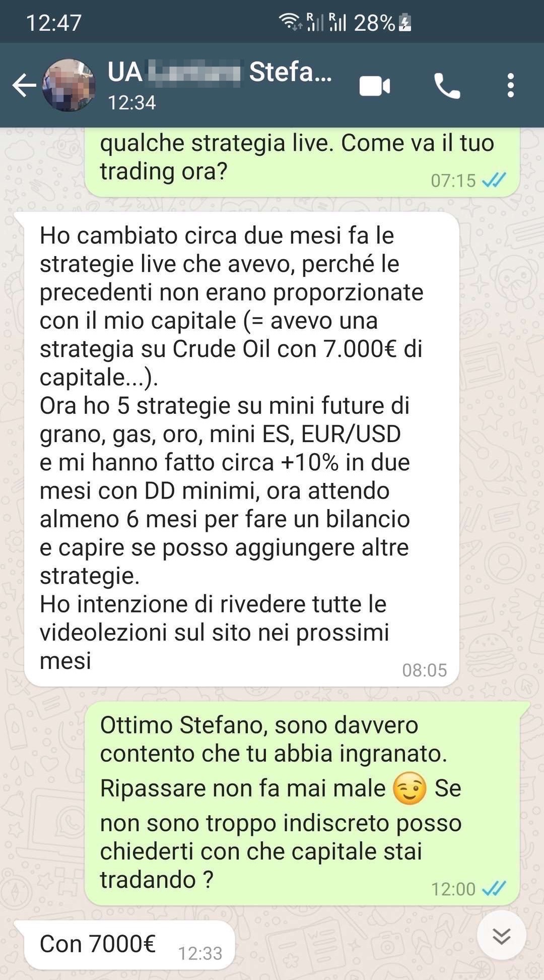
Task: Tap the Wi-Fi icon in status bar
Action: (x=291, y=22)
